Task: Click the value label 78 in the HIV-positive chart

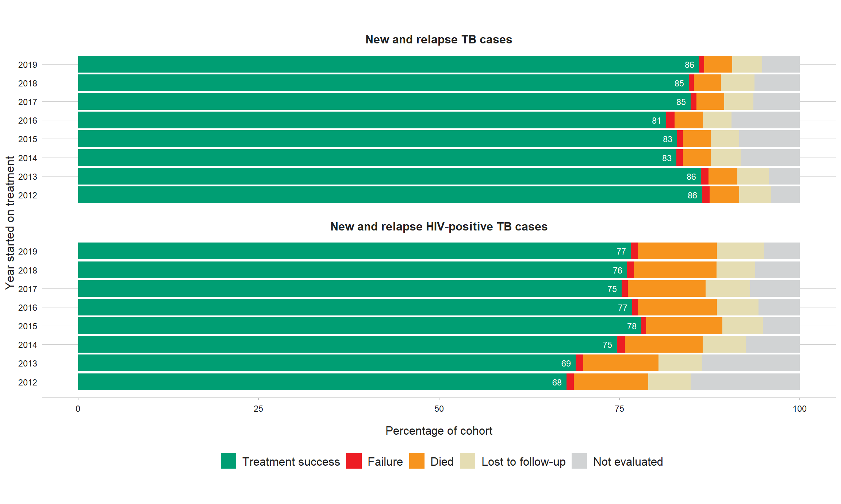Action: (x=631, y=326)
